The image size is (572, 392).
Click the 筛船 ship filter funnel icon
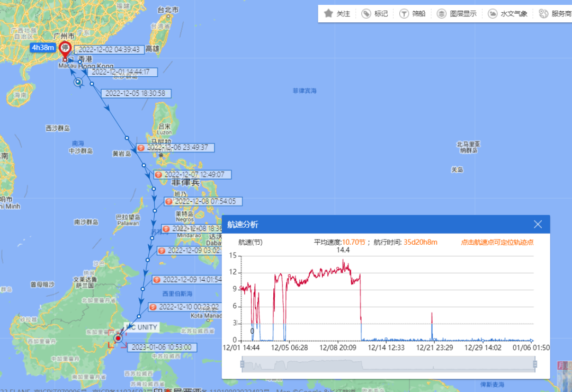pos(405,13)
